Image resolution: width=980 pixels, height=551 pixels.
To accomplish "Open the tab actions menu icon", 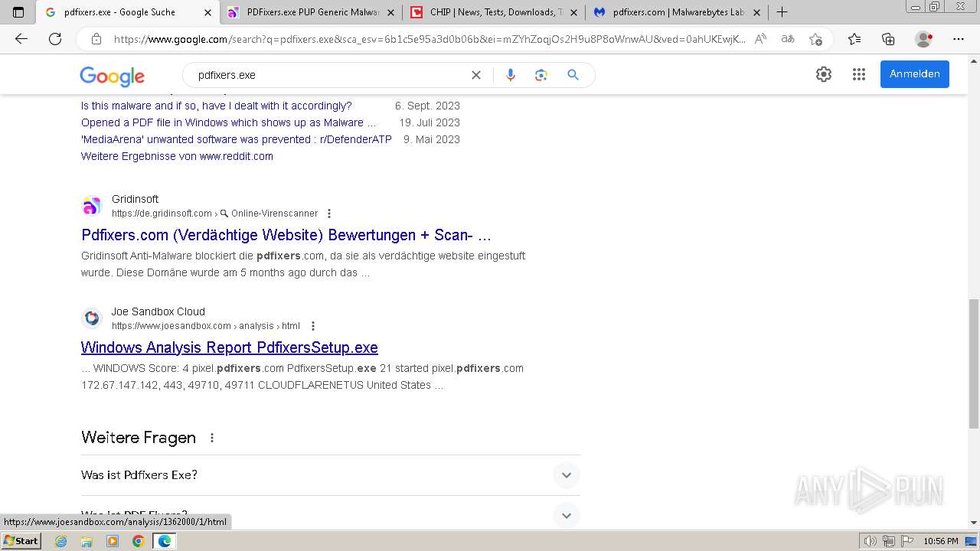I will [18, 12].
